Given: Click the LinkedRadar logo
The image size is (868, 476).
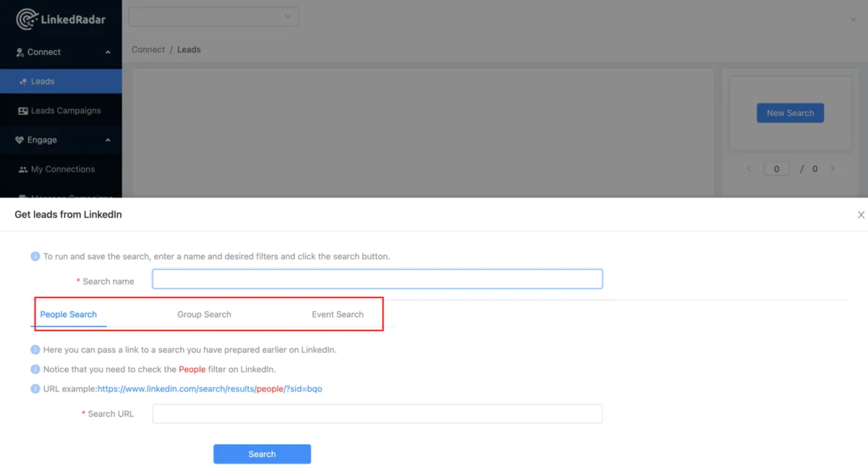Looking at the screenshot, I should coord(61,20).
